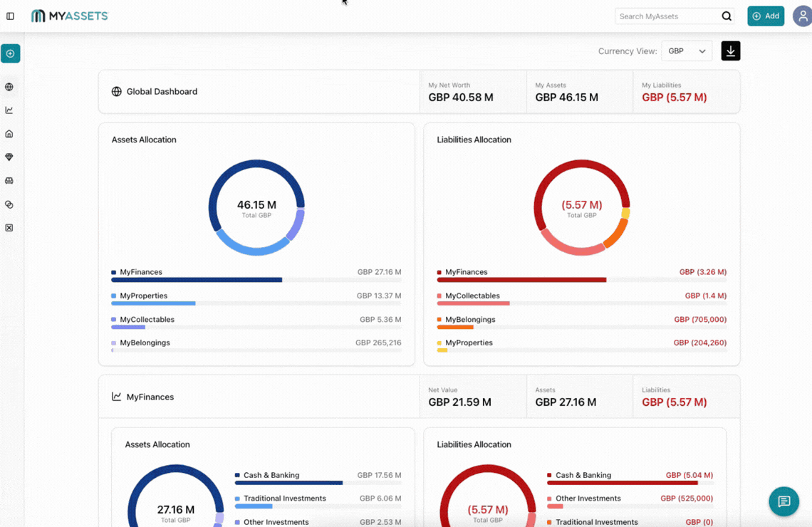Click the user avatar in the top right
The width and height of the screenshot is (812, 527).
(802, 16)
